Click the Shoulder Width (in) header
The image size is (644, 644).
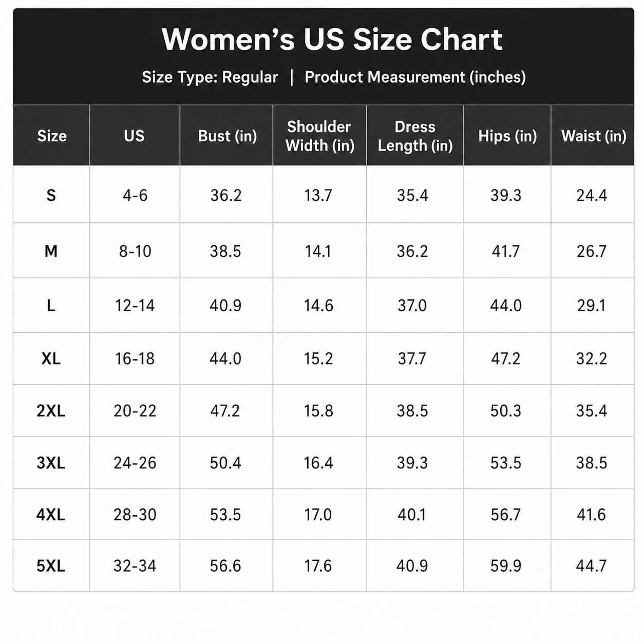319,136
